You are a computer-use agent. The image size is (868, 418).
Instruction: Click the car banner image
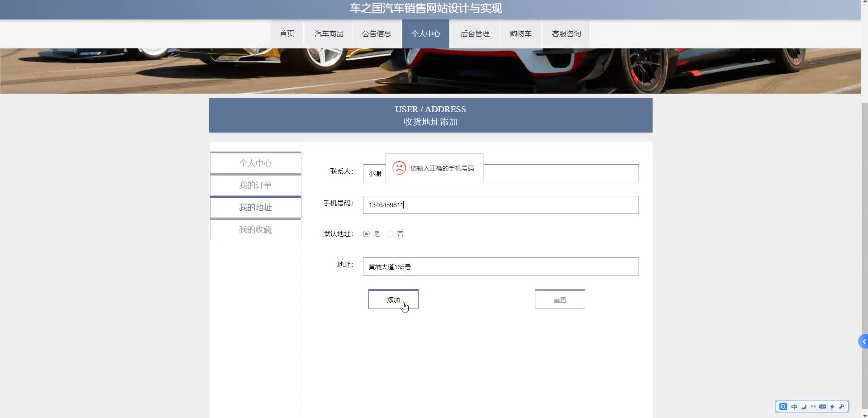click(430, 71)
